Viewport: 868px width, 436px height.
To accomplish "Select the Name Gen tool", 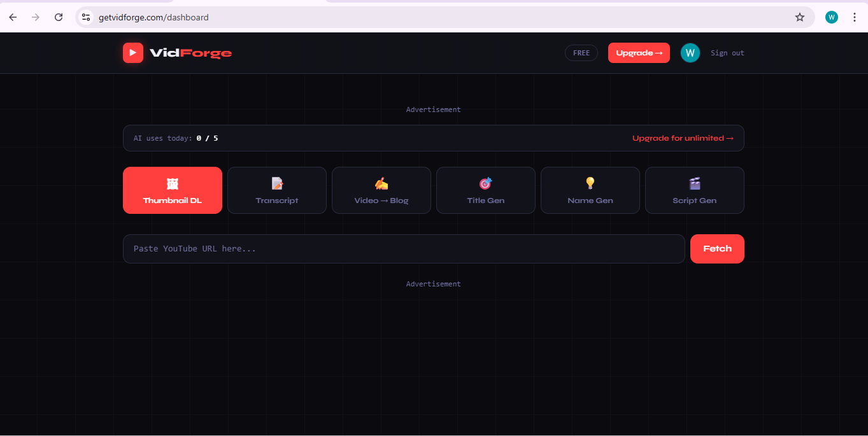I will 590,190.
